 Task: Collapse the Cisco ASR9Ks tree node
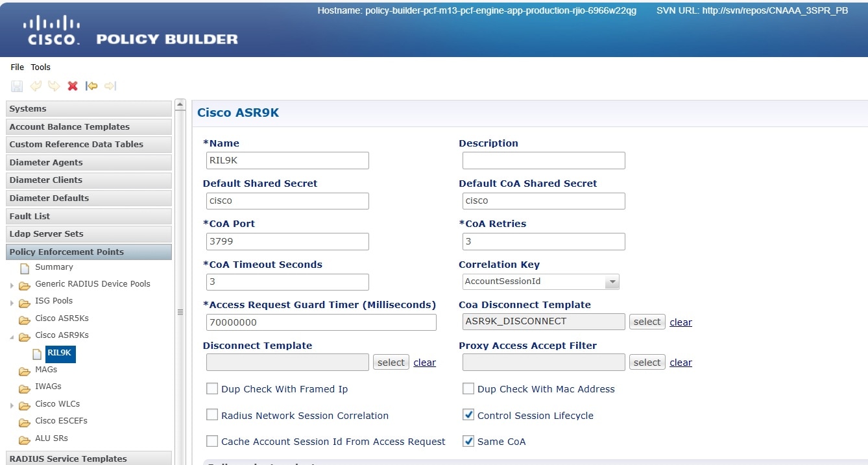[x=12, y=337]
